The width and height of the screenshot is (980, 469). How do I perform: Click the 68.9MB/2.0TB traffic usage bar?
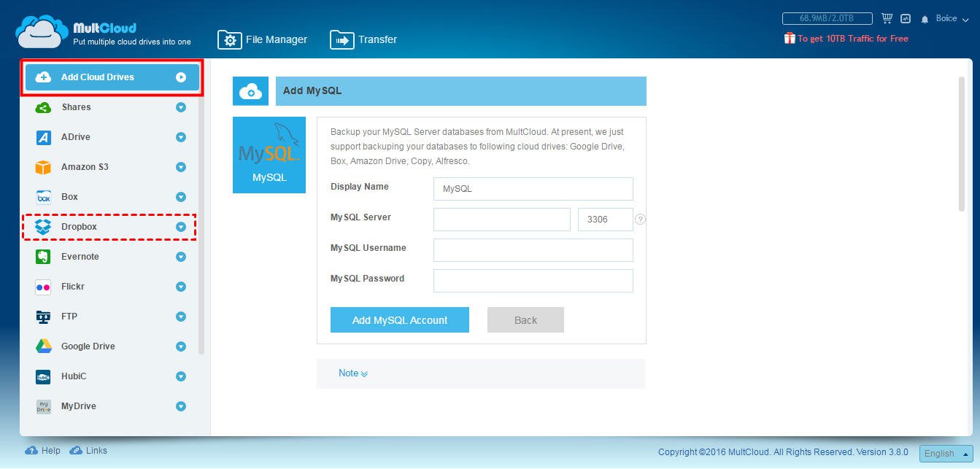point(827,19)
